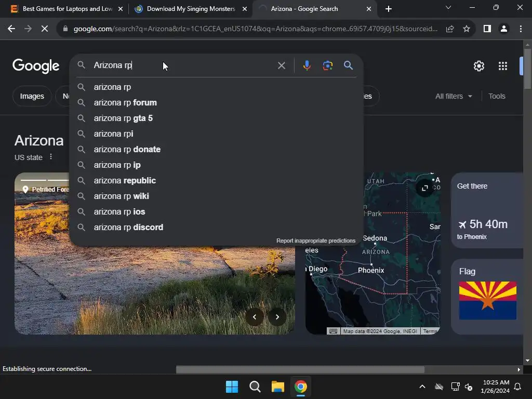Choose the 'arizona rp forum' suggestion
Image resolution: width=532 pixels, height=399 pixels.
click(x=217, y=103)
